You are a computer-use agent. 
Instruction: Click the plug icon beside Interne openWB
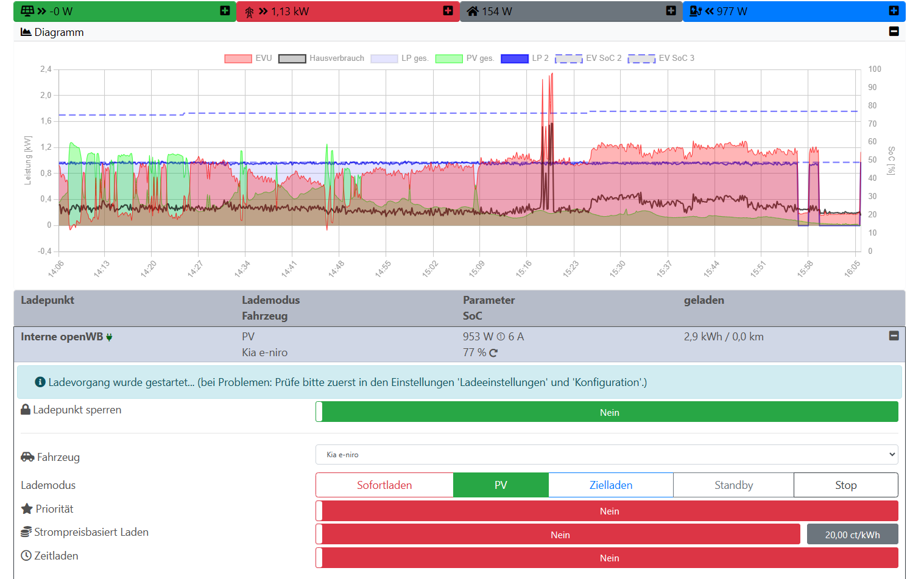109,337
